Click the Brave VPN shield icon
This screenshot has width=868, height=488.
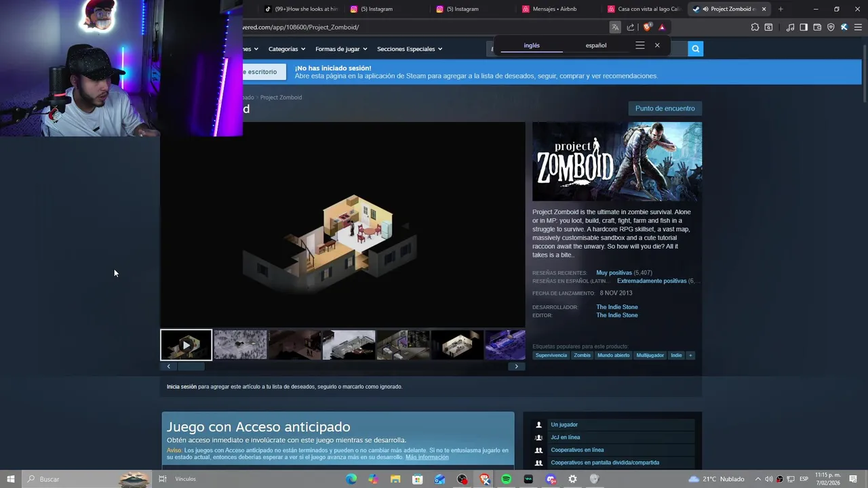pos(831,27)
